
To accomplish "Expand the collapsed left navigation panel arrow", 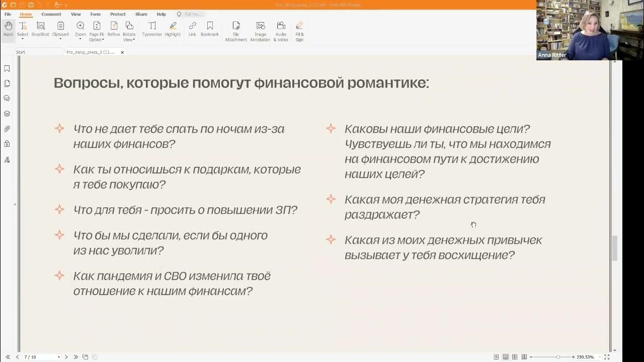I will coord(15,204).
